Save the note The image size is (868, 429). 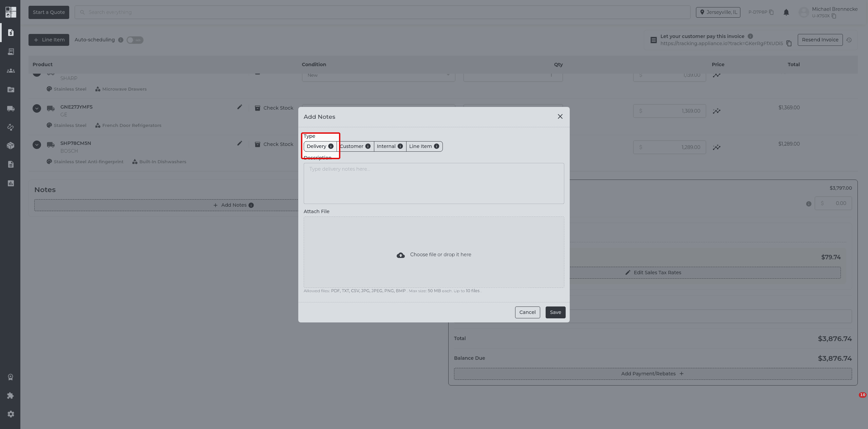[x=555, y=312]
